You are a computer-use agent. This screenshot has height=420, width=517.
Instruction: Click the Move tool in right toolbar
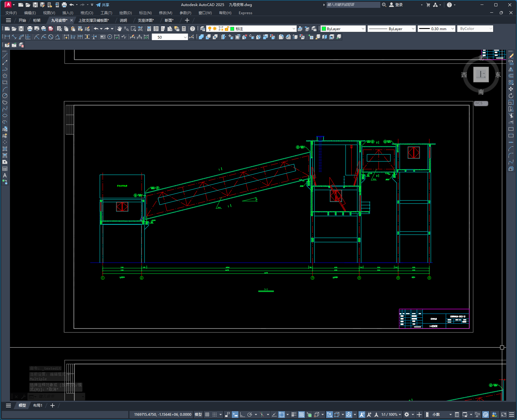pyautogui.click(x=511, y=89)
